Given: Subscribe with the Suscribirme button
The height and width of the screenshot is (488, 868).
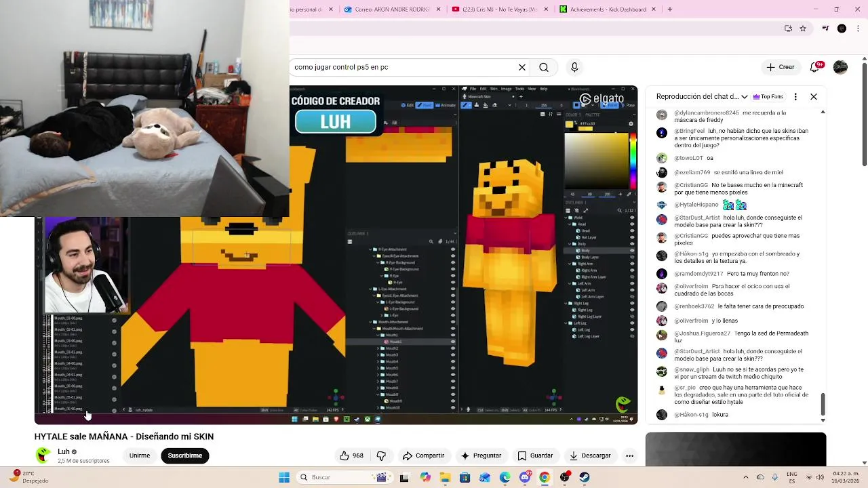Looking at the screenshot, I should point(184,455).
